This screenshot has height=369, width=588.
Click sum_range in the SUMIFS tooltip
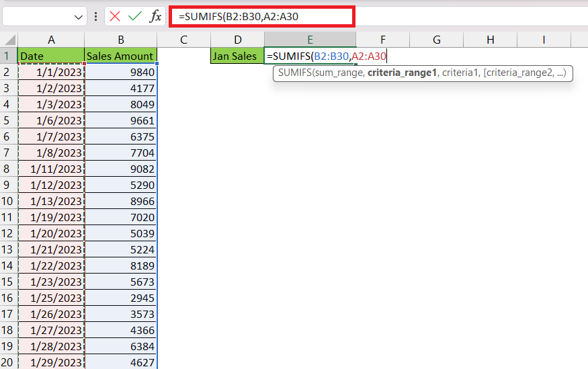click(x=339, y=73)
